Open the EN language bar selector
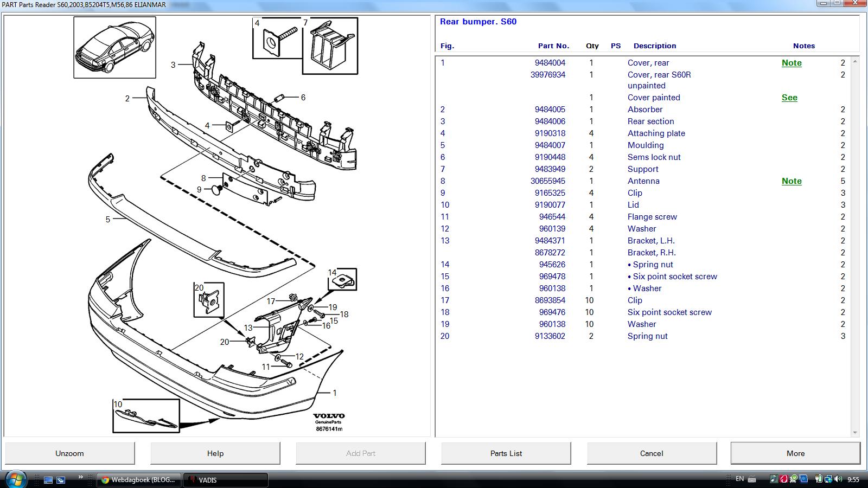This screenshot has width=868, height=488. point(739,479)
